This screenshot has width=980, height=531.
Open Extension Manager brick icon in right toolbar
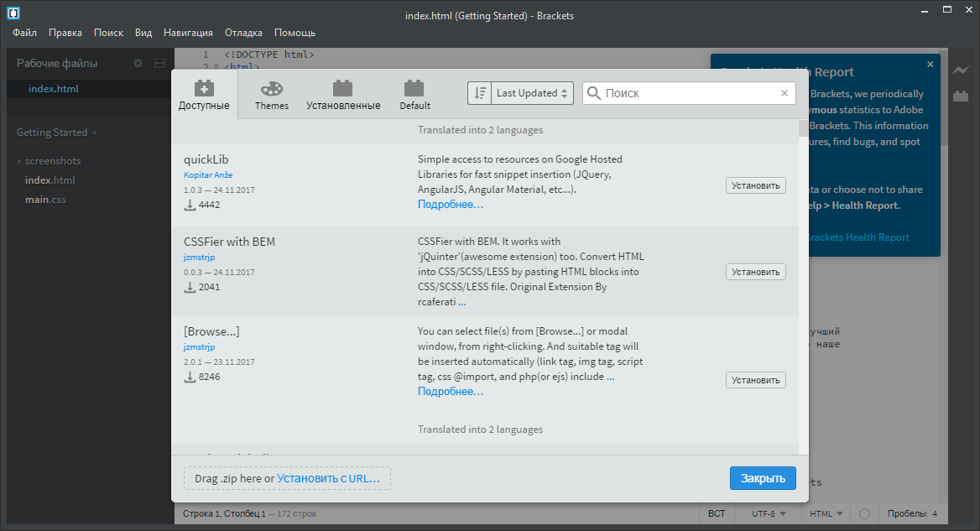(x=960, y=96)
